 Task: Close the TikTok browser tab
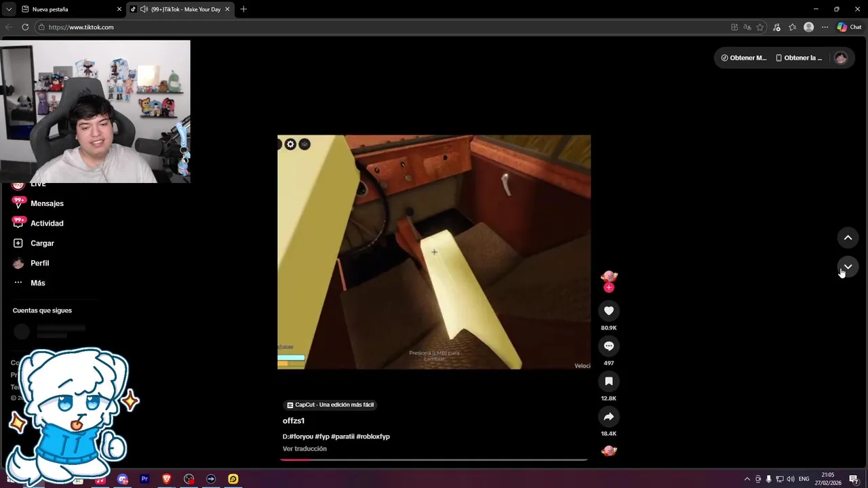pyautogui.click(x=227, y=9)
